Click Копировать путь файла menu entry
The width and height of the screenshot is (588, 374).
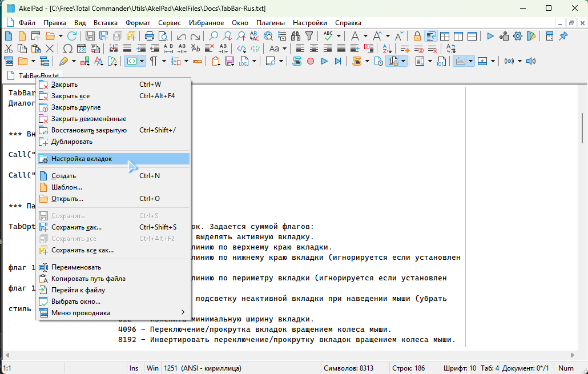[x=88, y=279]
